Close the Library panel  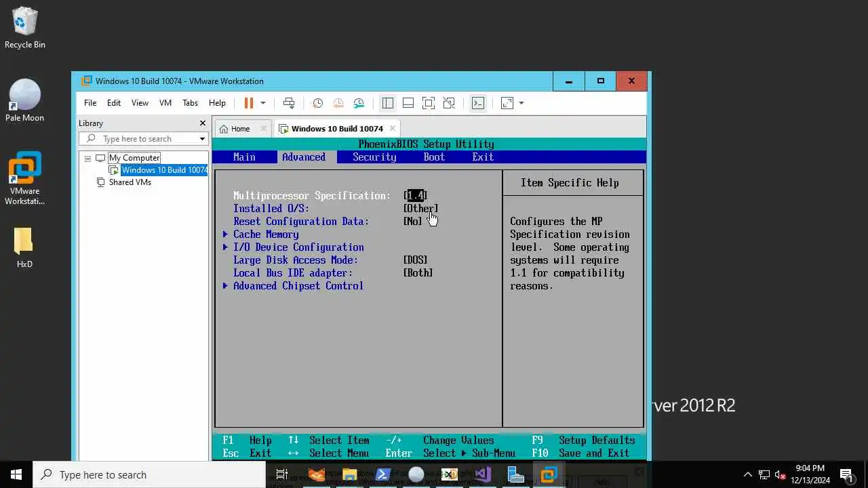pyautogui.click(x=202, y=123)
